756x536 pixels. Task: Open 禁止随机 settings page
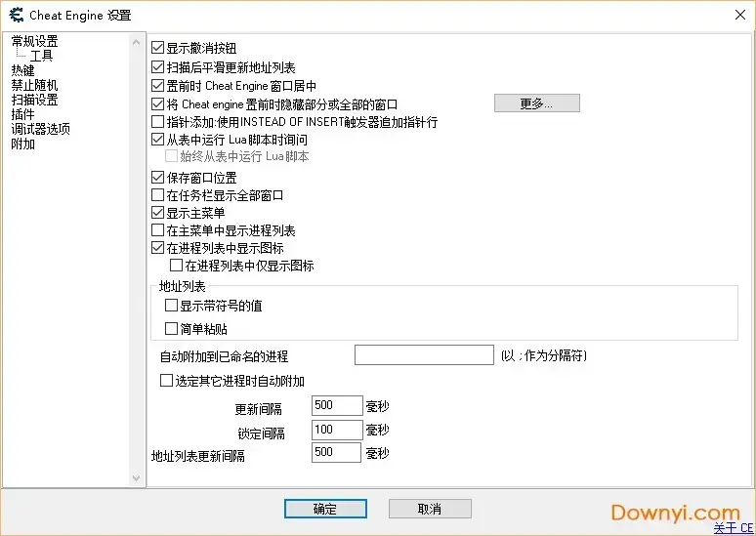(35, 85)
